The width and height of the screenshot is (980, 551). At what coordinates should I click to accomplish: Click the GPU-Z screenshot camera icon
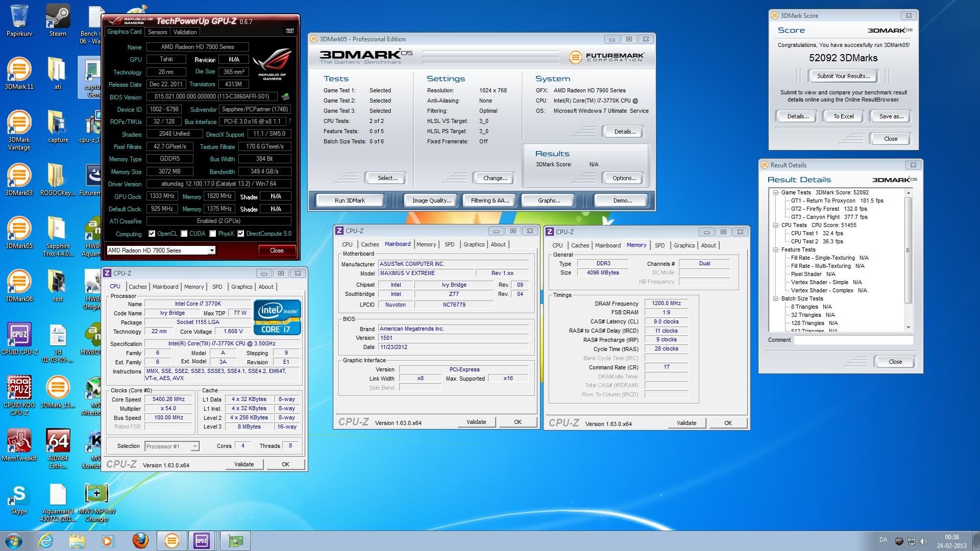click(289, 31)
